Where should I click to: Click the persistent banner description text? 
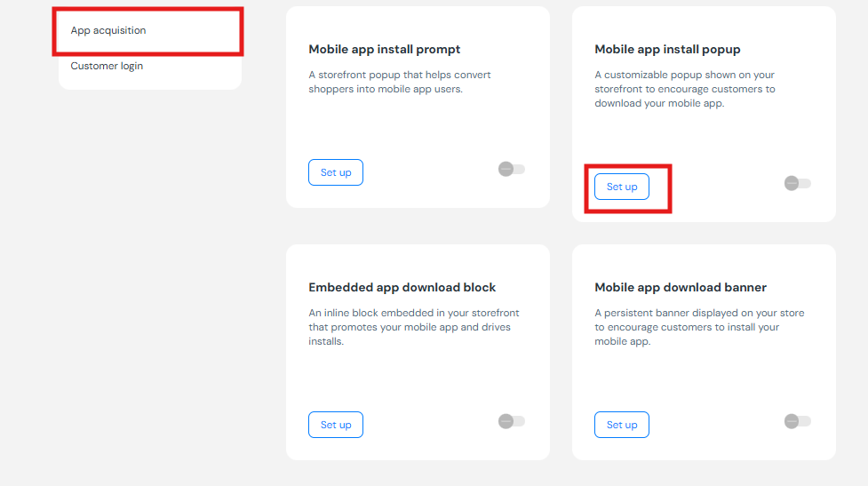coord(687,327)
